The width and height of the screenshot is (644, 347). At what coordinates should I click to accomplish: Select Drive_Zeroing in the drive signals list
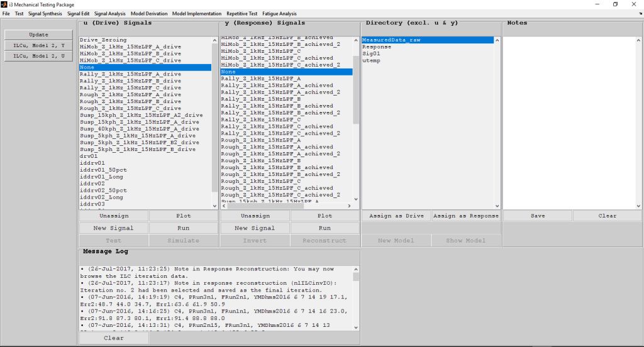(103, 40)
